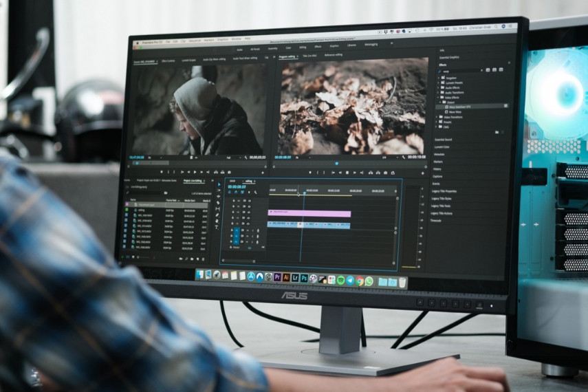Open Spotify from the Dock

(x=341, y=280)
